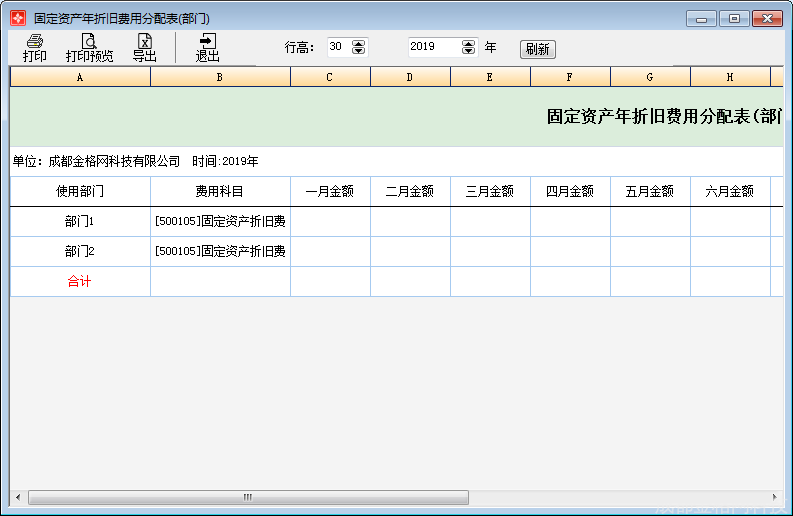Click the red 合计 total cell
Screen dimensions: 793x516
80,282
